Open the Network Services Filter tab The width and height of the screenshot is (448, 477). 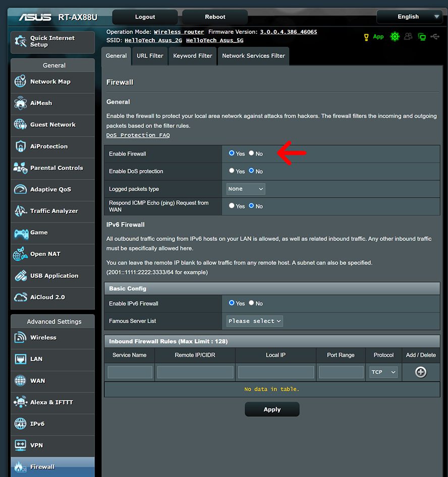click(253, 56)
